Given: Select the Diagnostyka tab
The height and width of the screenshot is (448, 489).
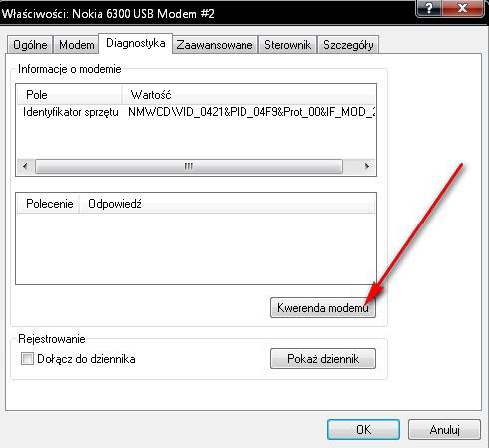Looking at the screenshot, I should pos(136,43).
